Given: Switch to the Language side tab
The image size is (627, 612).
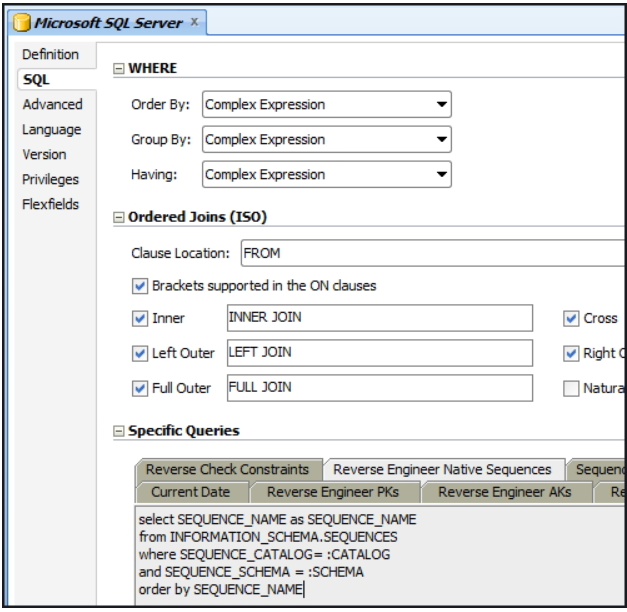Looking at the screenshot, I should point(52,130).
